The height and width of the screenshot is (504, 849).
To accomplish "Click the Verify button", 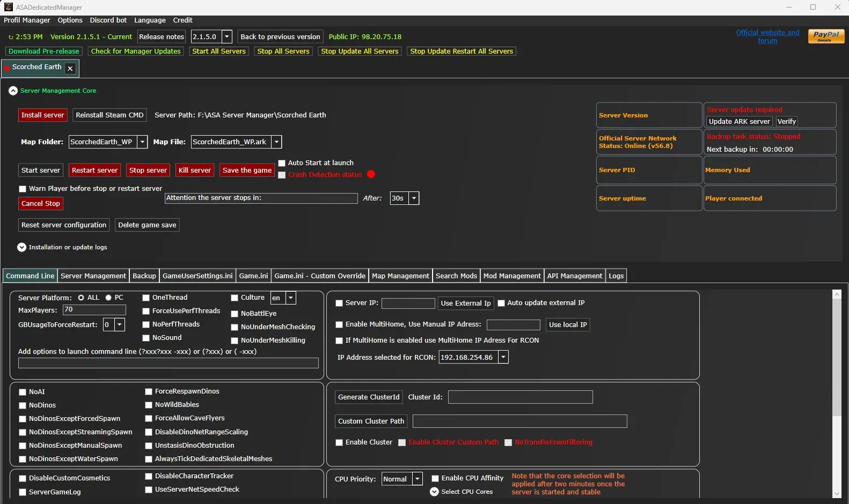I will [x=787, y=122].
